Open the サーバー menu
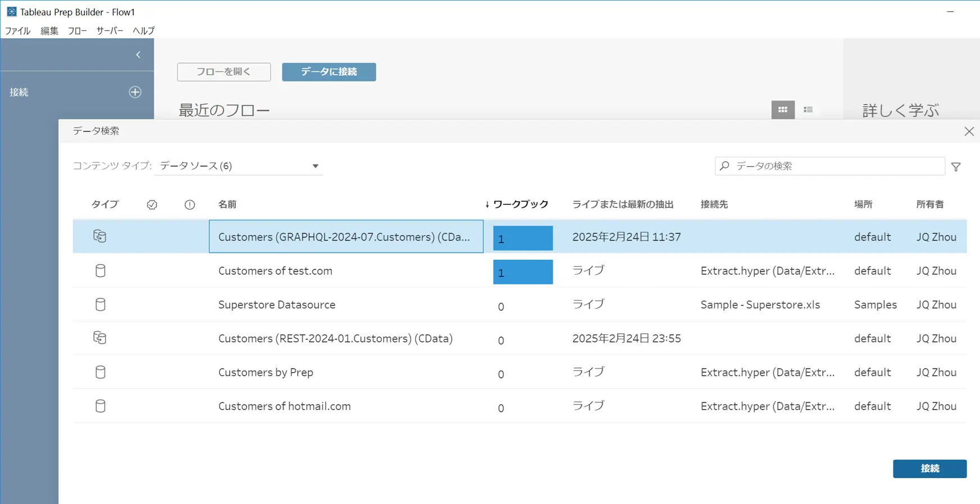 point(110,31)
